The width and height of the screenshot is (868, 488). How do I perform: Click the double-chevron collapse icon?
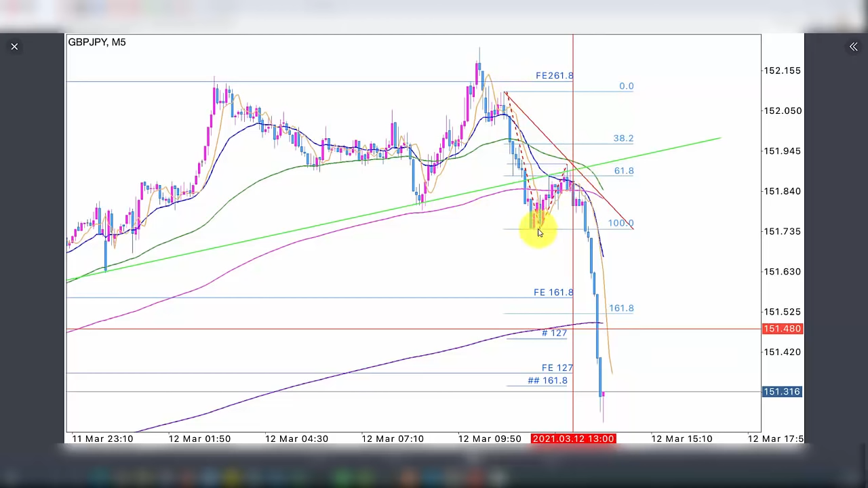[853, 47]
